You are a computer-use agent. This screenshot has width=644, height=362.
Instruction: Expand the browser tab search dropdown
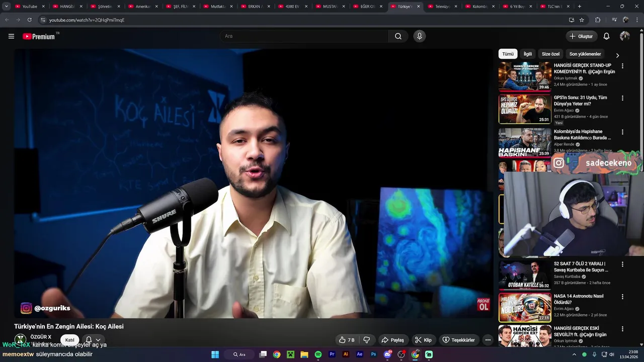coord(7,7)
